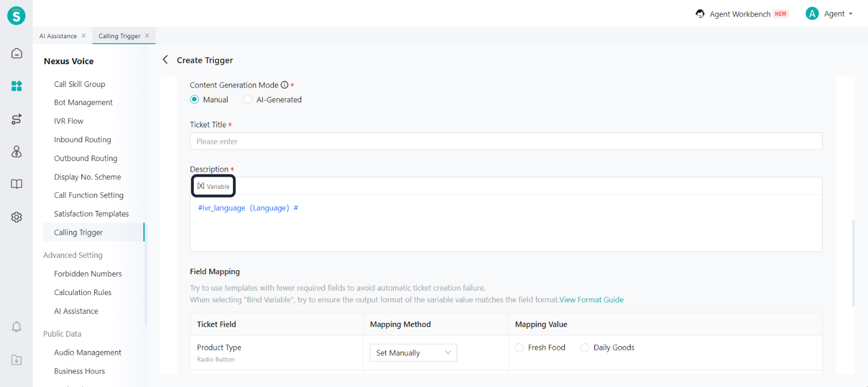Open the apps grid icon in rail
The height and width of the screenshot is (387, 868).
coord(17,86)
